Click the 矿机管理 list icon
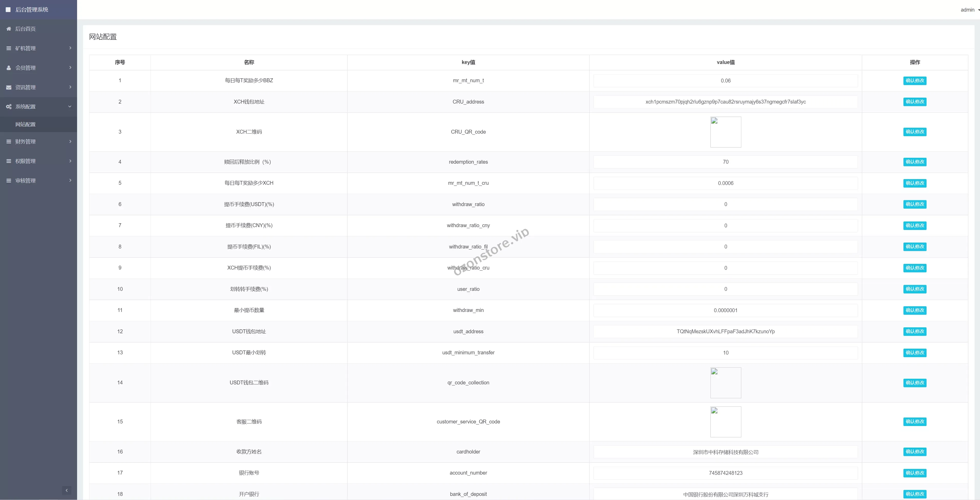Image resolution: width=980 pixels, height=500 pixels. tap(9, 48)
